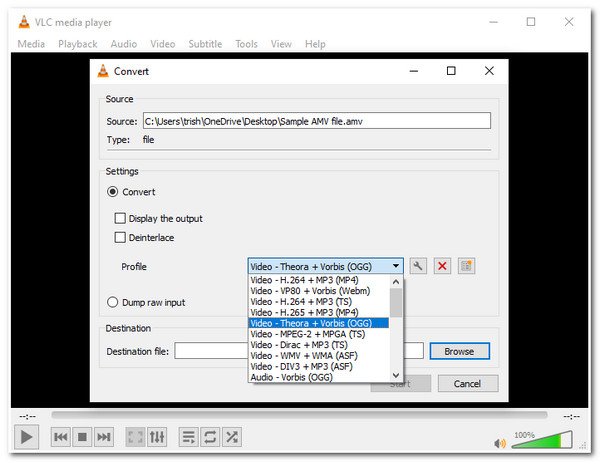Choose highlighted Theora + Vorbis (OGG) list entry
600x462 pixels.
tap(319, 323)
